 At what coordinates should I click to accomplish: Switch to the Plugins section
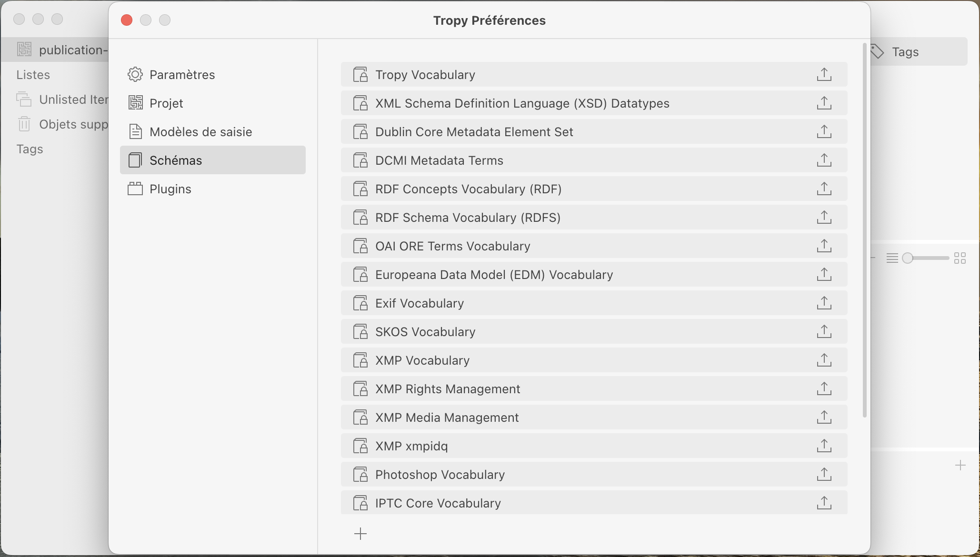pyautogui.click(x=170, y=189)
